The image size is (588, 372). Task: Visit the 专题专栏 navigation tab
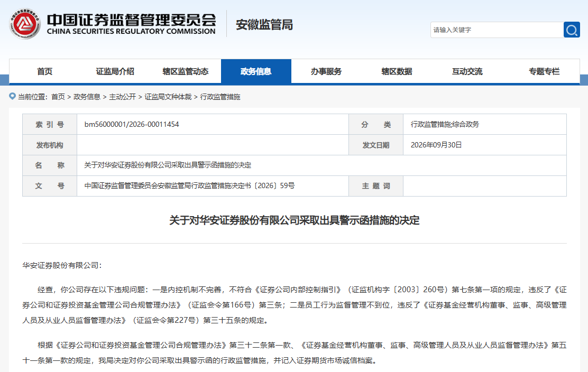coord(544,71)
